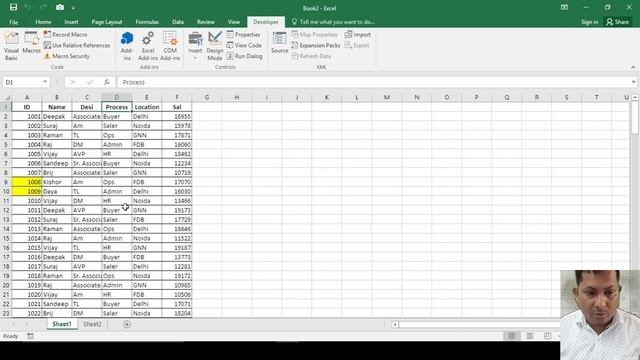Screen dimensions: 640x360
Task: Select column D header
Action: (117, 98)
